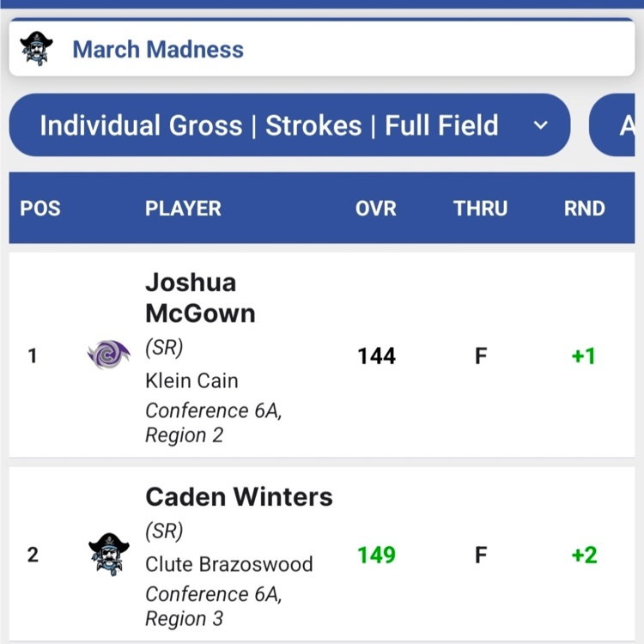Open Caden Winters' player profile
Viewport: 644px width, 644px height.
point(239,496)
